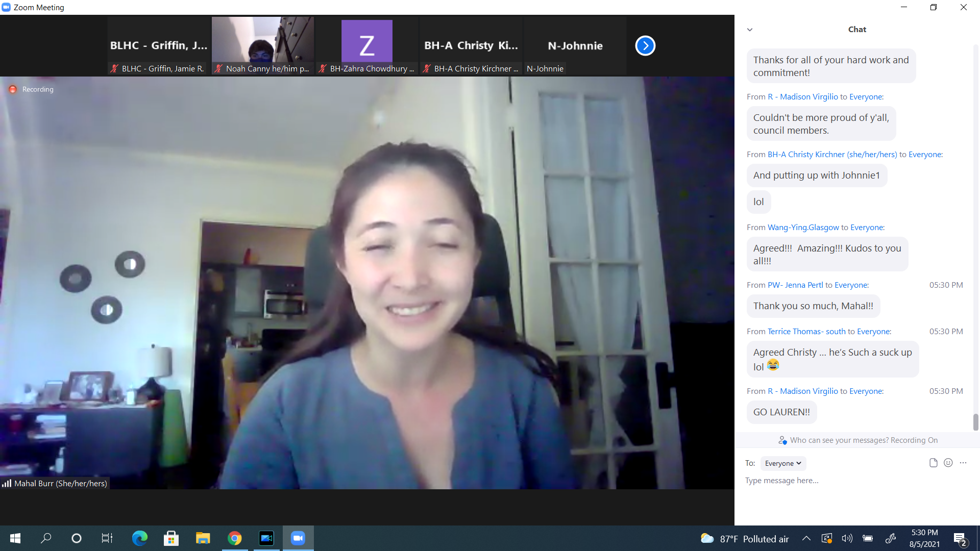The height and width of the screenshot is (551, 980).
Task: Open the emoji picker in chat
Action: [948, 463]
